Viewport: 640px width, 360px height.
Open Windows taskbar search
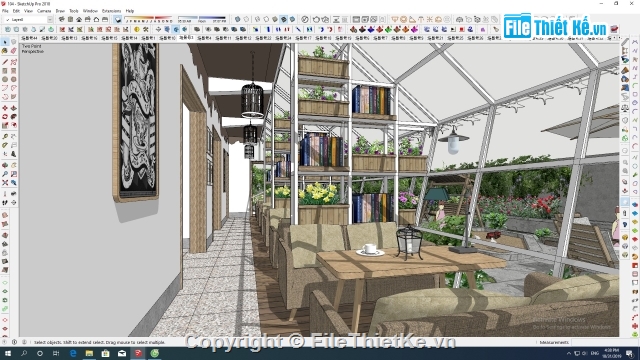(x=24, y=353)
